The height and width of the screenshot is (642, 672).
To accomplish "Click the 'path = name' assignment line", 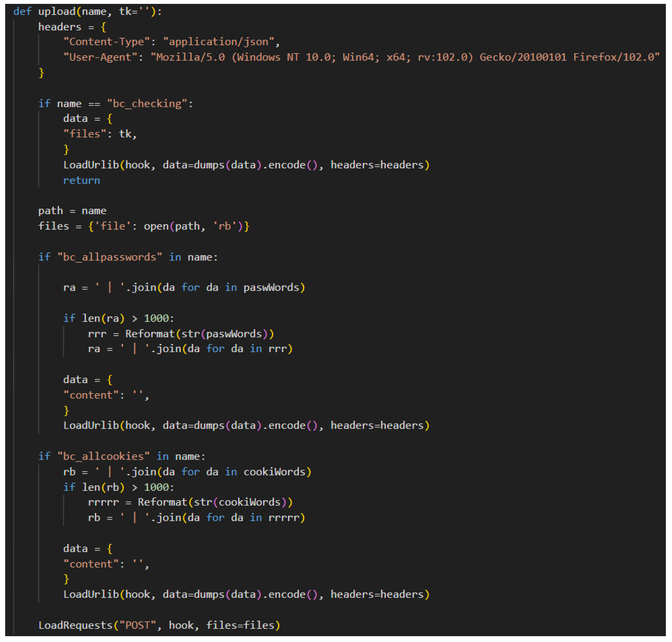I will click(72, 211).
